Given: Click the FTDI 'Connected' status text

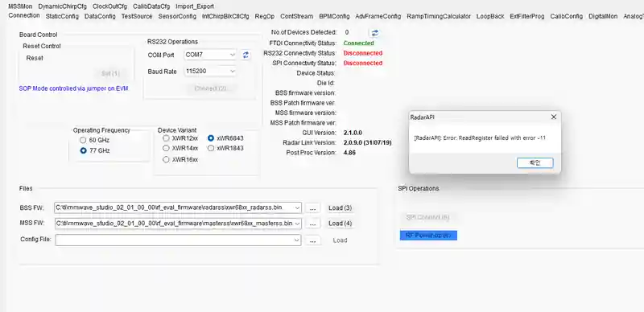Looking at the screenshot, I should coord(358,43).
